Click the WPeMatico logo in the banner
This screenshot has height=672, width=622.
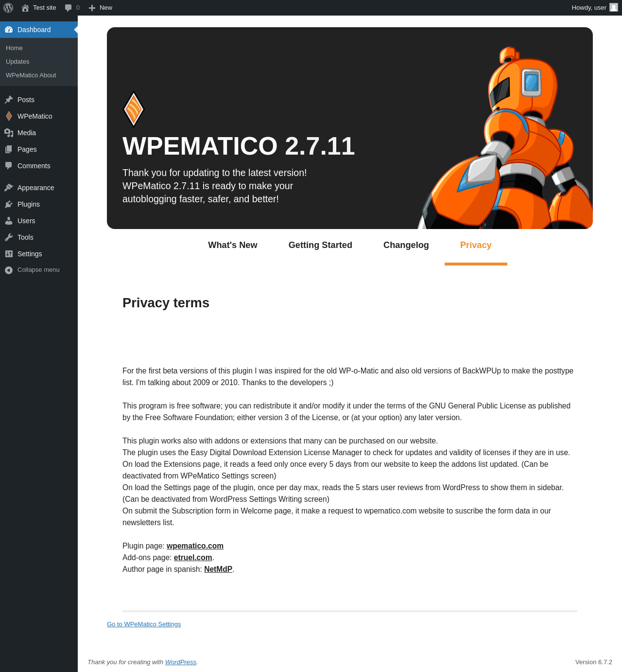click(134, 109)
